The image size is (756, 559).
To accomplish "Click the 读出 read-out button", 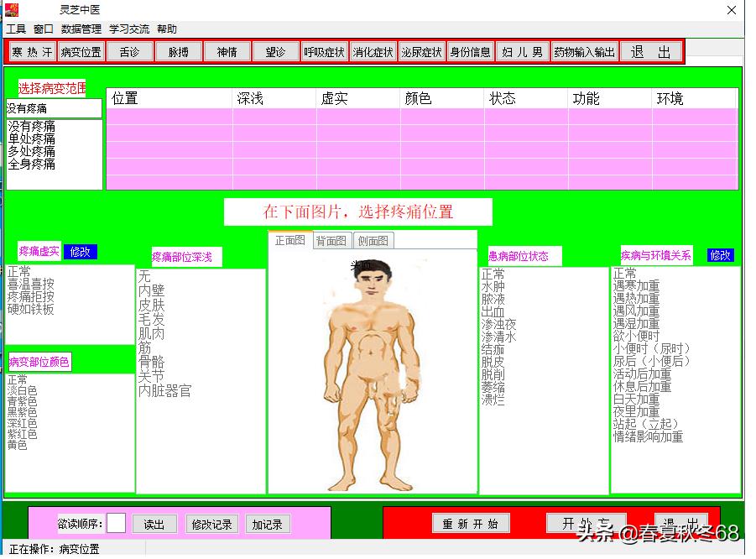I will [154, 523].
